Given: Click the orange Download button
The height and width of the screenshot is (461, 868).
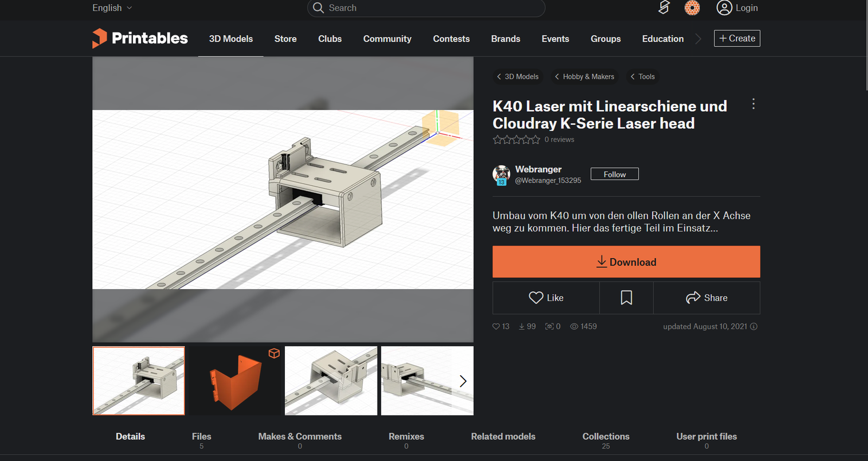Looking at the screenshot, I should pyautogui.click(x=626, y=262).
